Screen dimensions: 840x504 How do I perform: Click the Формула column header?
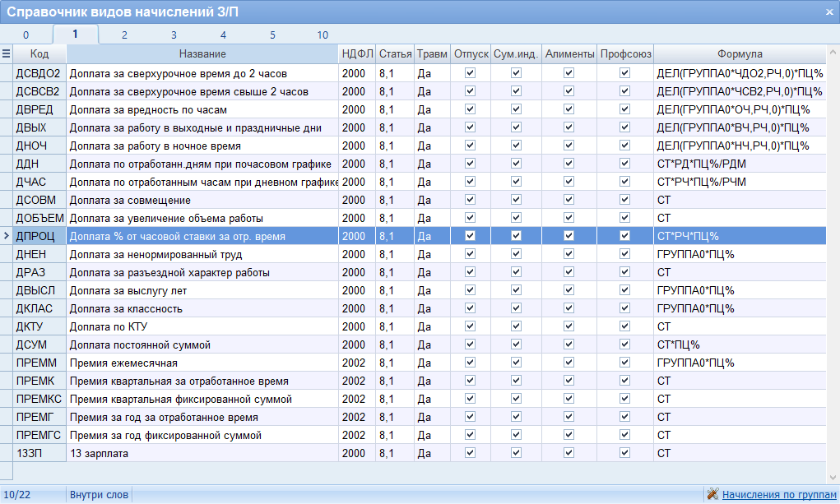(x=740, y=54)
